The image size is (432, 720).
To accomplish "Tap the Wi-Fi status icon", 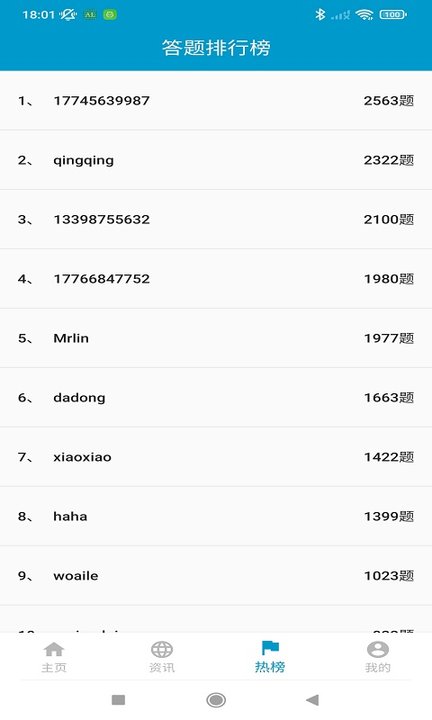I will [365, 15].
